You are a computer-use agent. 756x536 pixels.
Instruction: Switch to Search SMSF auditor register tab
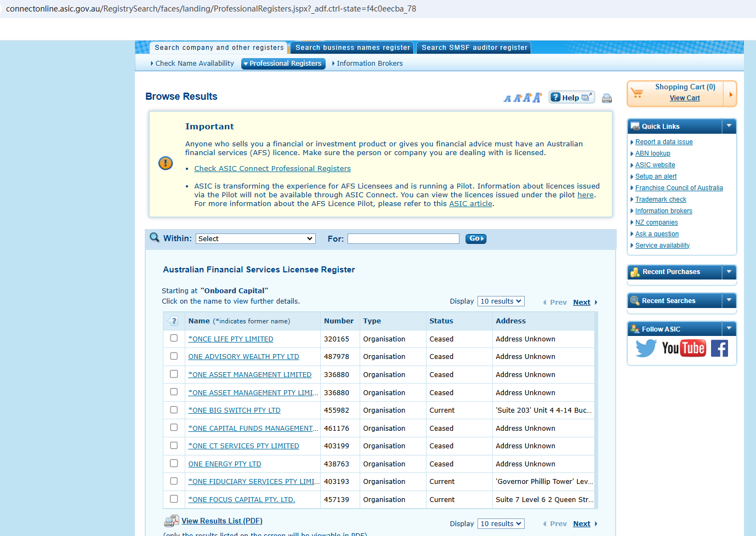[x=474, y=48]
